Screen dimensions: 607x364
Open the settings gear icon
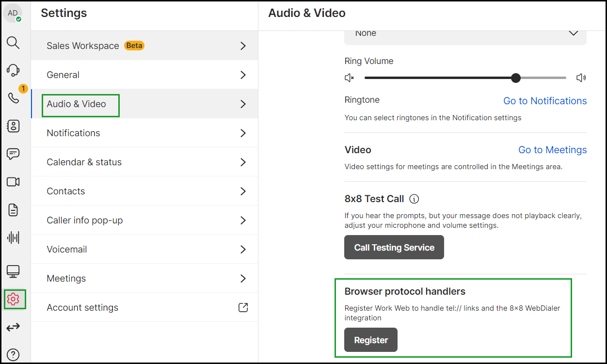13,299
